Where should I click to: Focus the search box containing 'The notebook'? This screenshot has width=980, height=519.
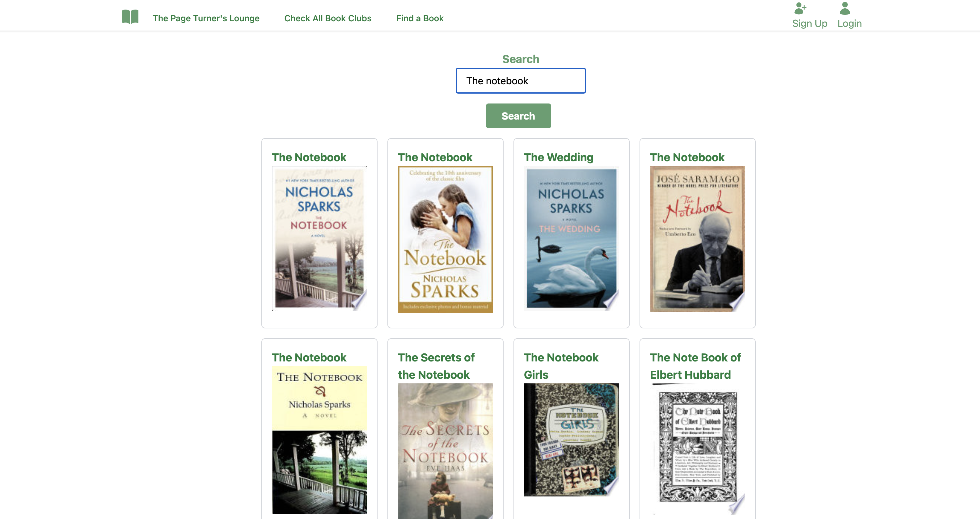tap(521, 81)
